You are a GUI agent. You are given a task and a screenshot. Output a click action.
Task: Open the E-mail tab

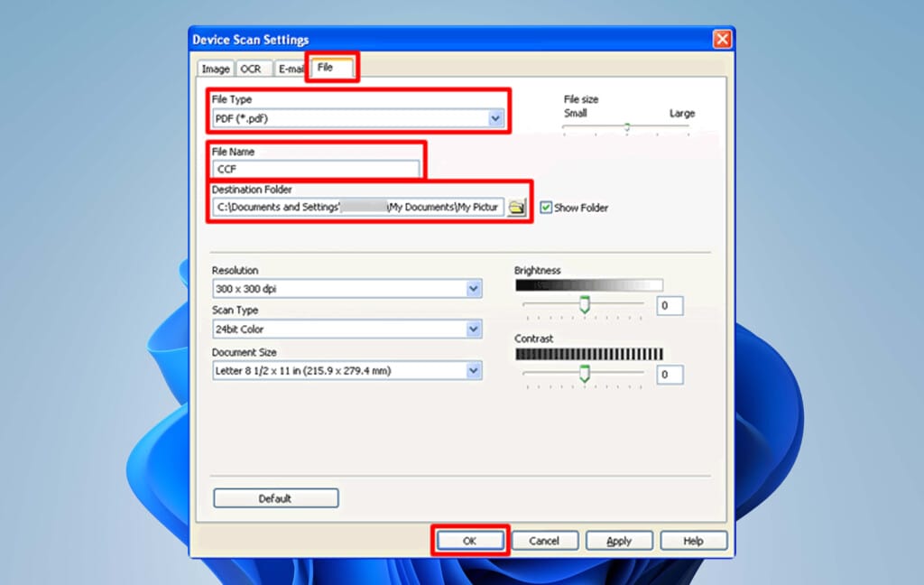coord(290,69)
